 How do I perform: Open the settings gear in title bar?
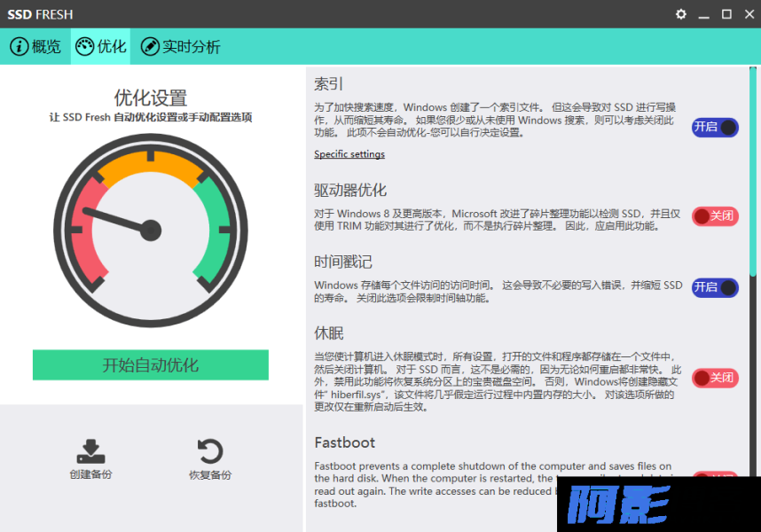click(x=681, y=14)
